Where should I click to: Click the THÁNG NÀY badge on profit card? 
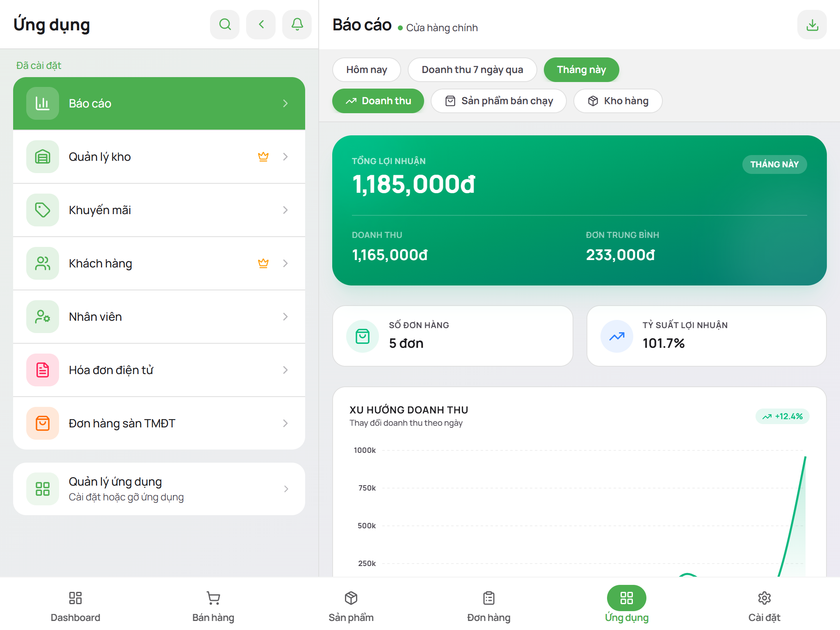click(x=774, y=164)
